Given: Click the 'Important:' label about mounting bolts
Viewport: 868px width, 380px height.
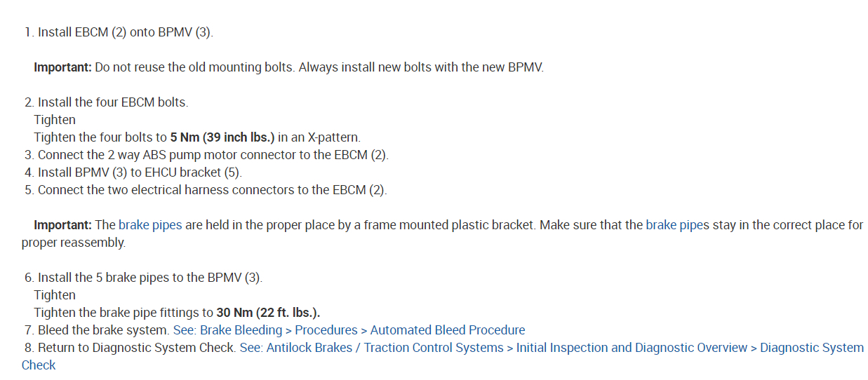Looking at the screenshot, I should click(x=62, y=67).
